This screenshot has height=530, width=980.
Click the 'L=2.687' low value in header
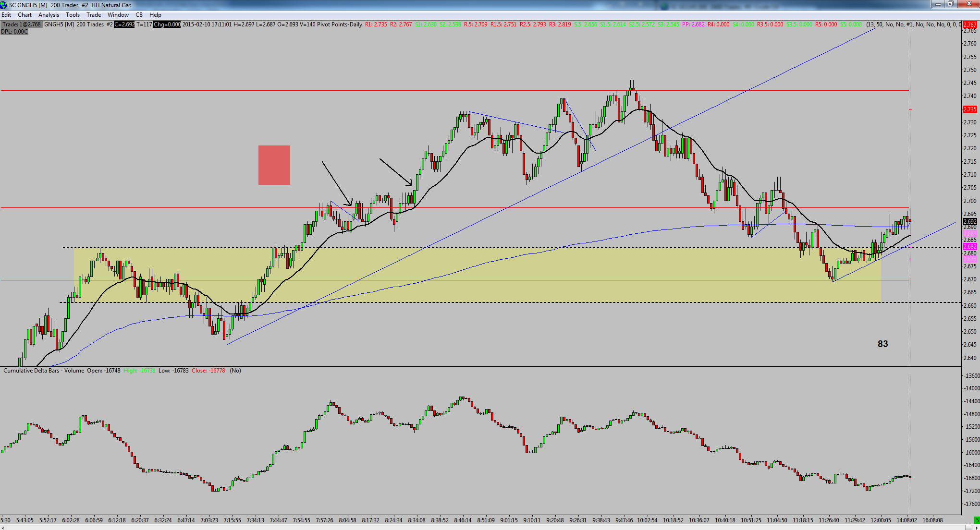(266, 24)
